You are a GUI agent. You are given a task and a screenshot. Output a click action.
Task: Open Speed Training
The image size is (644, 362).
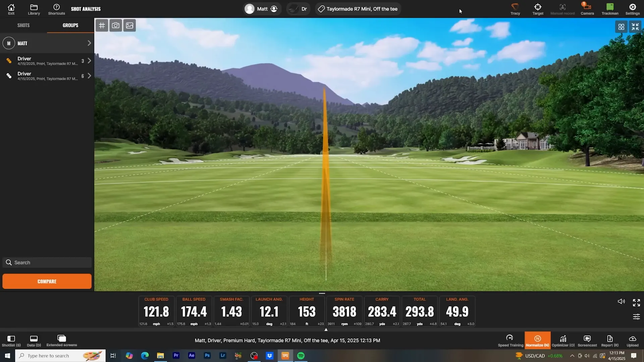point(510,341)
